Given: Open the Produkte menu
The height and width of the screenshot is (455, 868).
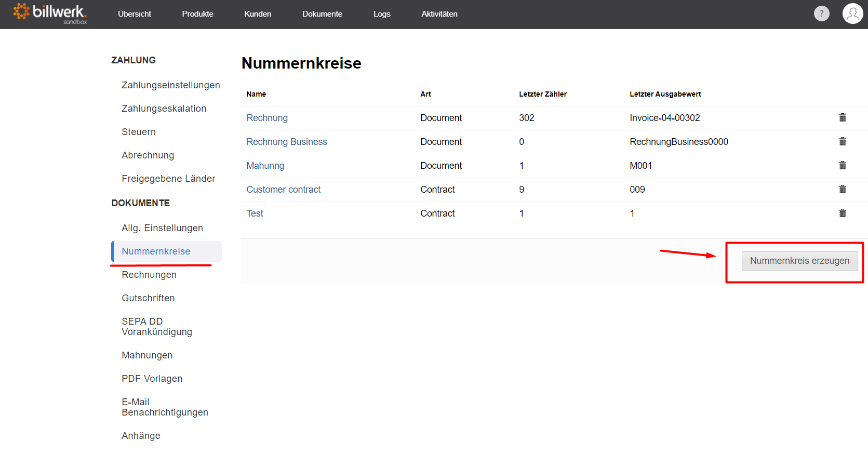Looking at the screenshot, I should 197,14.
